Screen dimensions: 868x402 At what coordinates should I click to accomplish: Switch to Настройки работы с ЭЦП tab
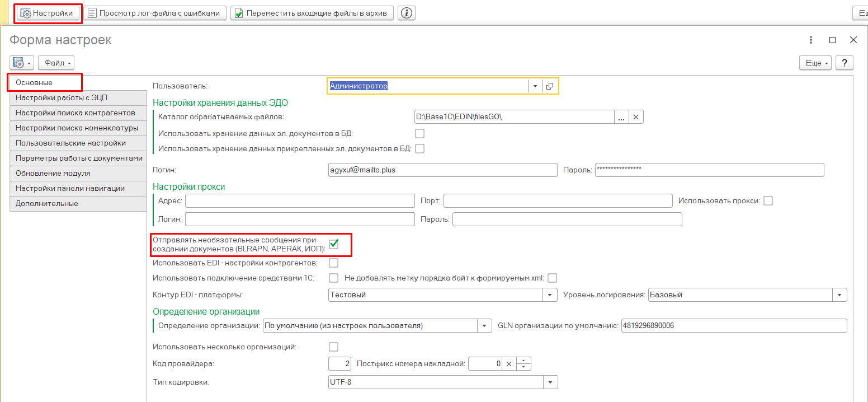(62, 97)
